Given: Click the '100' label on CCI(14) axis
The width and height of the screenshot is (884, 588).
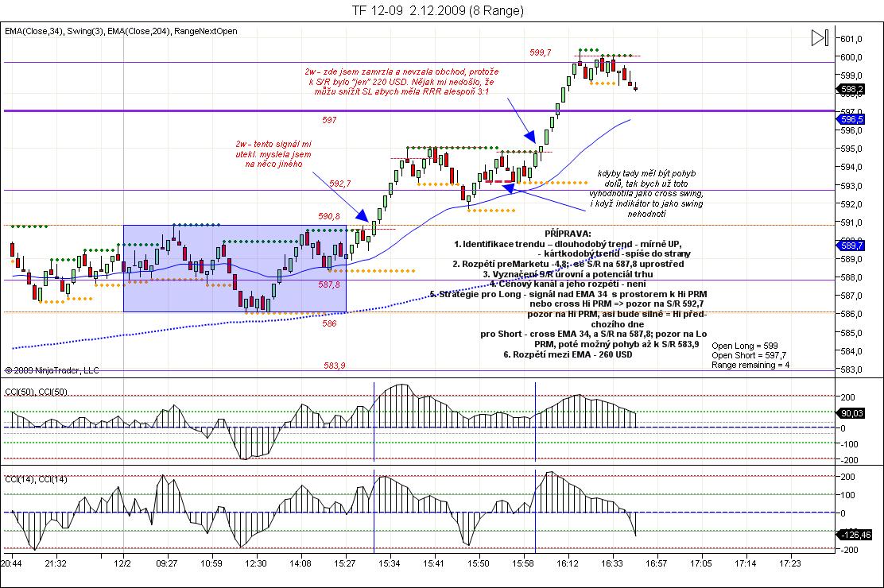Looking at the screenshot, I should coord(848,495).
